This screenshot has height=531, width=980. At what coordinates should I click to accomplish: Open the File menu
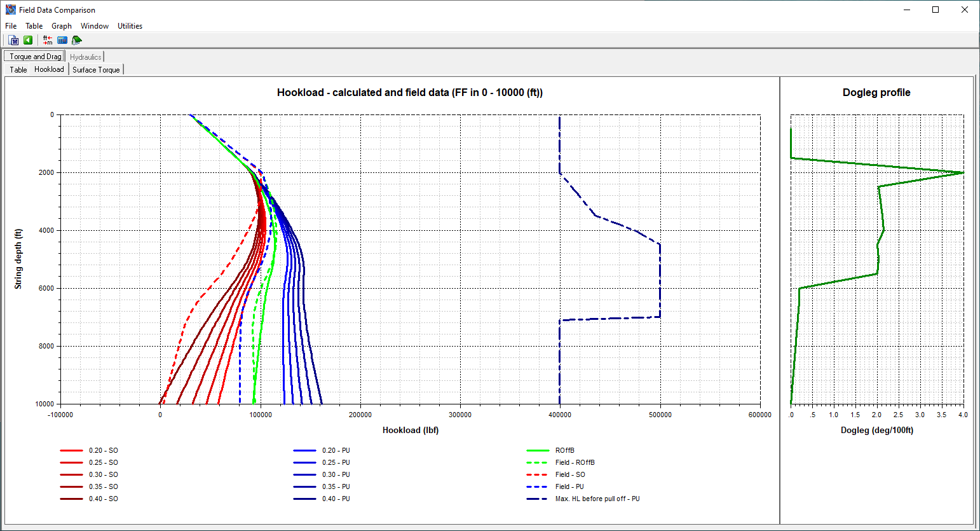(11, 26)
